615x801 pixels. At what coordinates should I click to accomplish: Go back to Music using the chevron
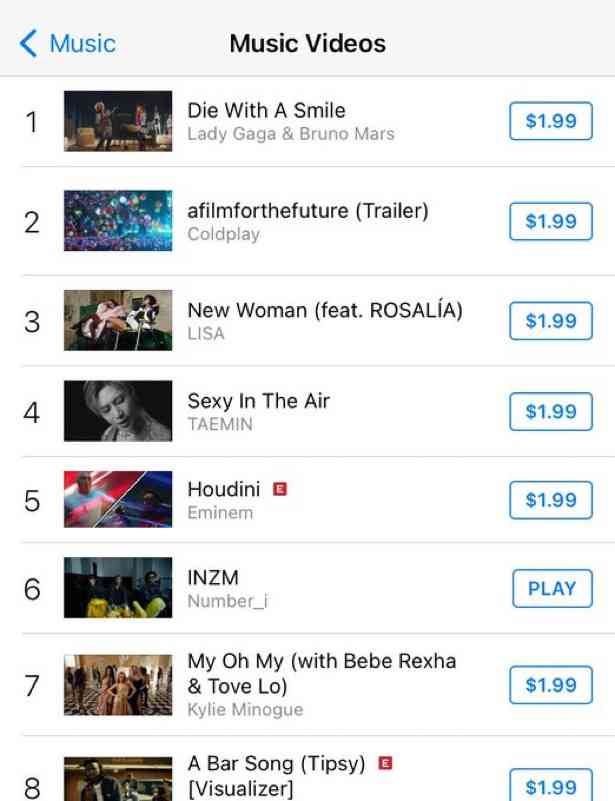point(29,44)
